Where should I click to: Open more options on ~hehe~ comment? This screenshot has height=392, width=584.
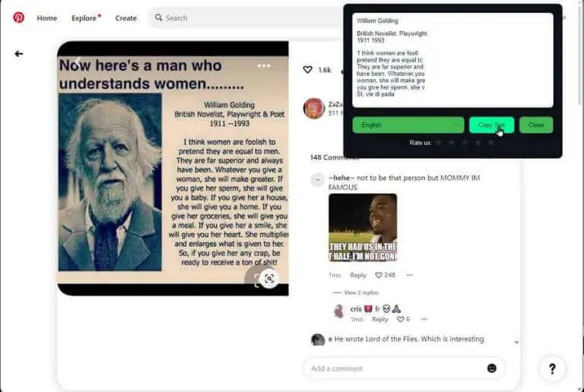410,275
